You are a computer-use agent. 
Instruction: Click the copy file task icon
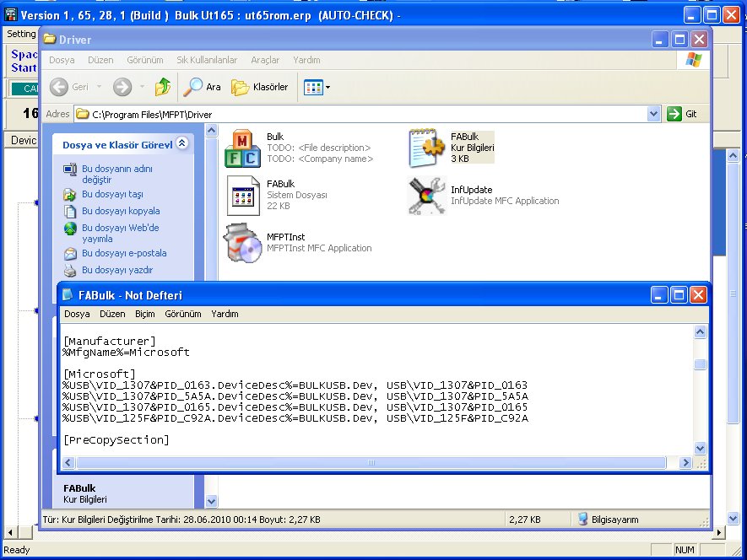[70, 212]
